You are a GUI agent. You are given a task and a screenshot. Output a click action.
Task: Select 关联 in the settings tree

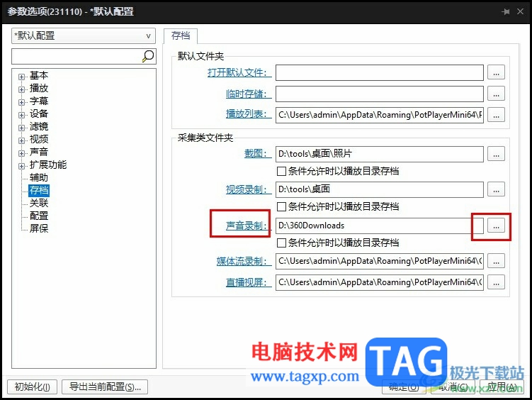39,203
